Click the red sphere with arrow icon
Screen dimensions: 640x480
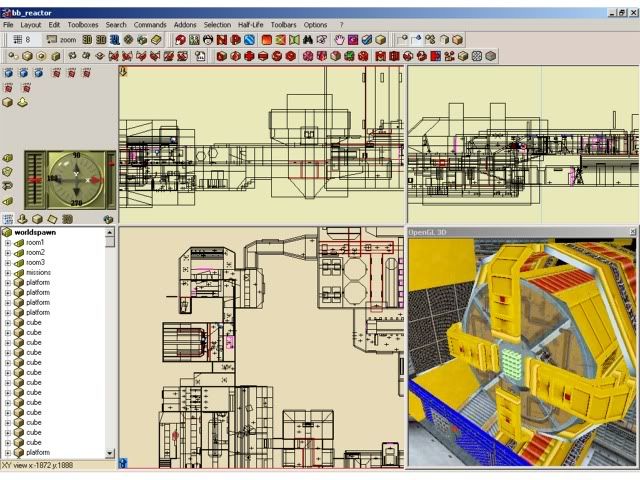[180, 40]
